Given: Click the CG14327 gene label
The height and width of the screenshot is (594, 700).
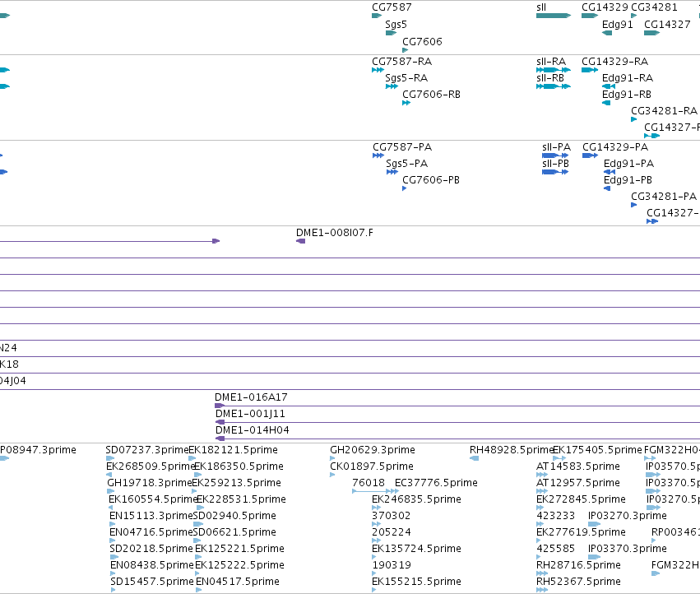Looking at the screenshot, I should point(667,24).
